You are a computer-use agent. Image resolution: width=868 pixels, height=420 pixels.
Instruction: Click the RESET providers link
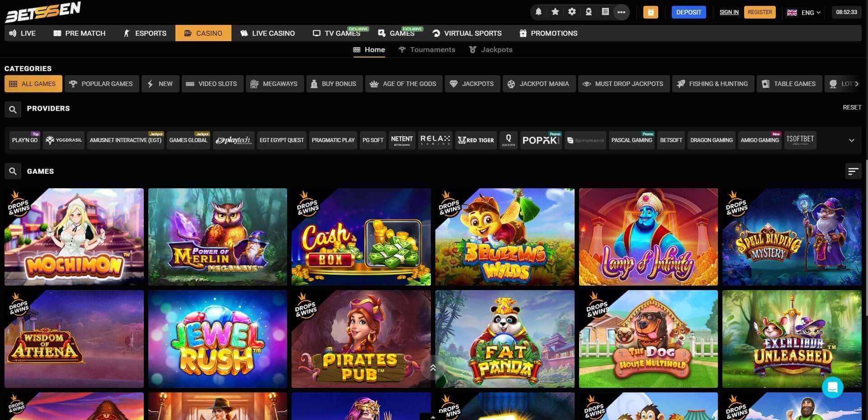click(x=852, y=108)
